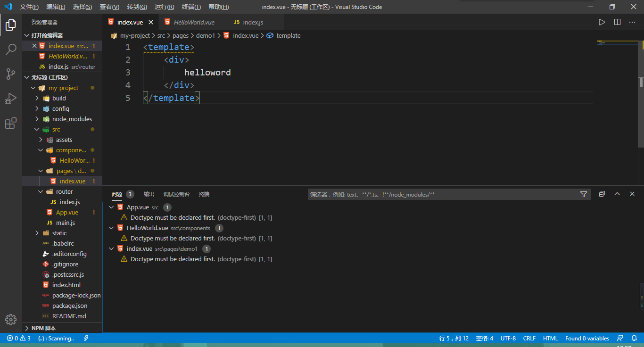This screenshot has width=644, height=347.
Task: Switch to the 调试控制台 panel tab
Action: pos(176,194)
